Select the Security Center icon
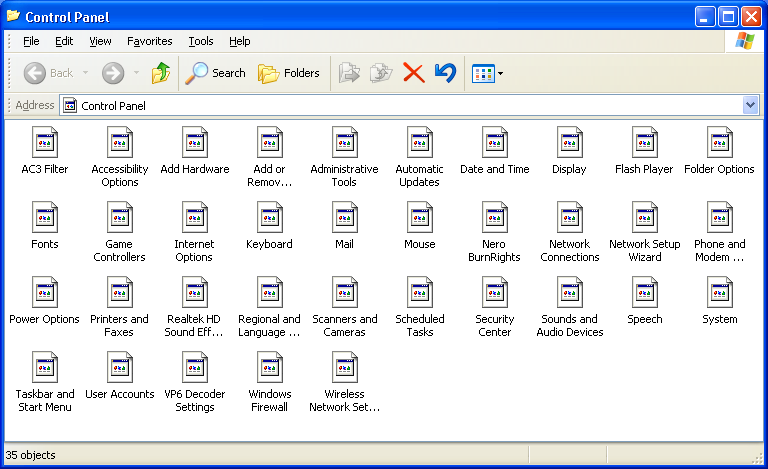768x469 pixels. (x=495, y=292)
